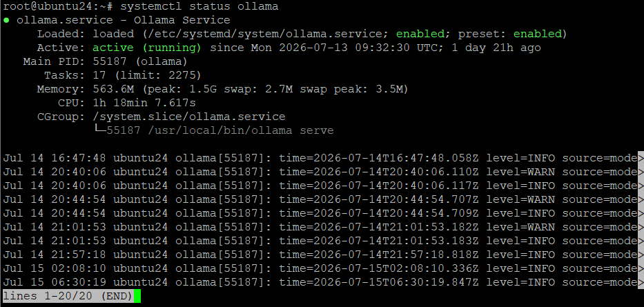Click the truncation arrow on the last log line
This screenshot has width=644, height=307.
[641, 282]
